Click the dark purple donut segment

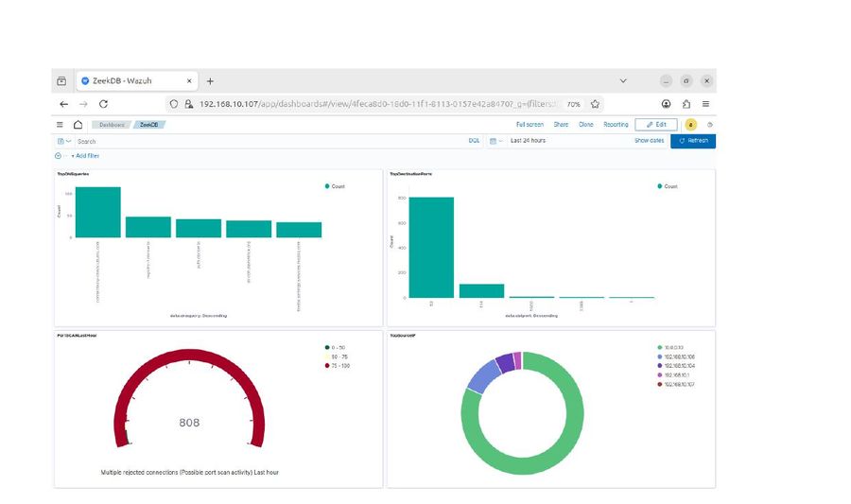pos(505,362)
